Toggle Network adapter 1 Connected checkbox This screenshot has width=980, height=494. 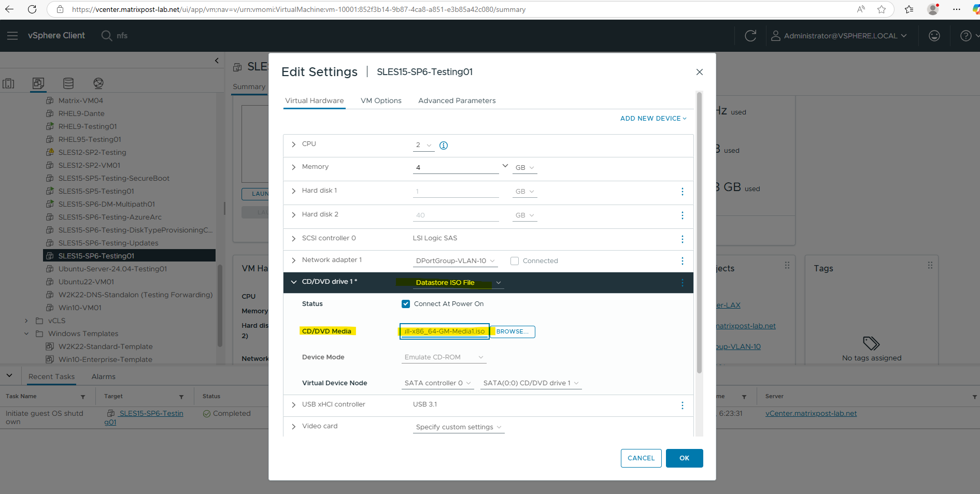(x=515, y=261)
